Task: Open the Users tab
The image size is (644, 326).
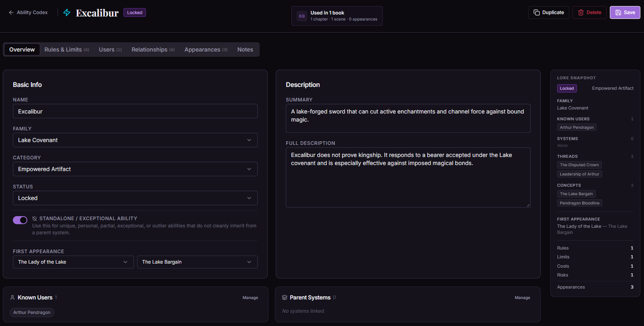Action: (x=110, y=50)
